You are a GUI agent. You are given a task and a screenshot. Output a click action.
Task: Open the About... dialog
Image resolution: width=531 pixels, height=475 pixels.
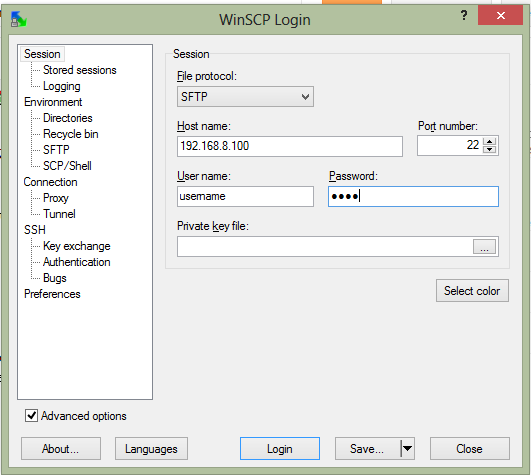(61, 449)
